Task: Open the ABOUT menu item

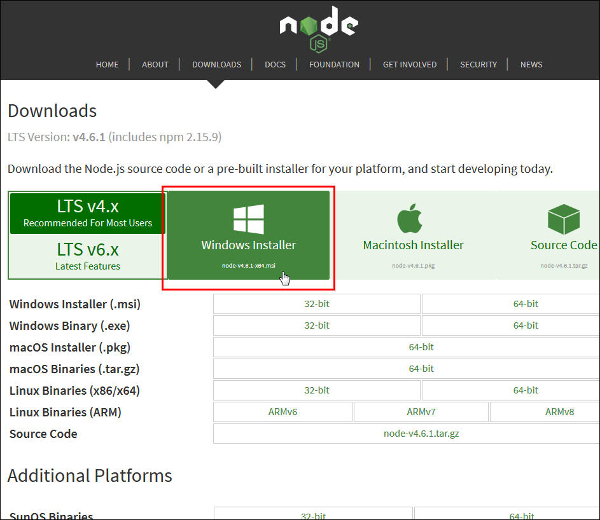Action: point(155,65)
